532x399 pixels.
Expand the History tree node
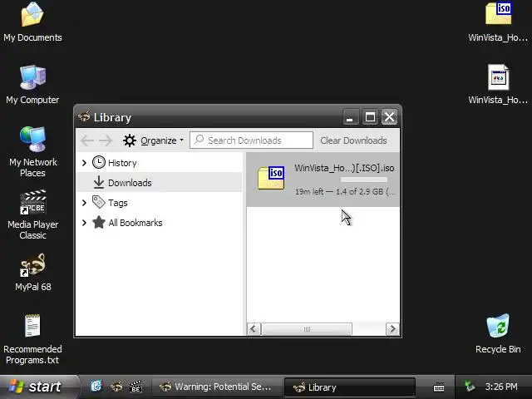click(84, 163)
